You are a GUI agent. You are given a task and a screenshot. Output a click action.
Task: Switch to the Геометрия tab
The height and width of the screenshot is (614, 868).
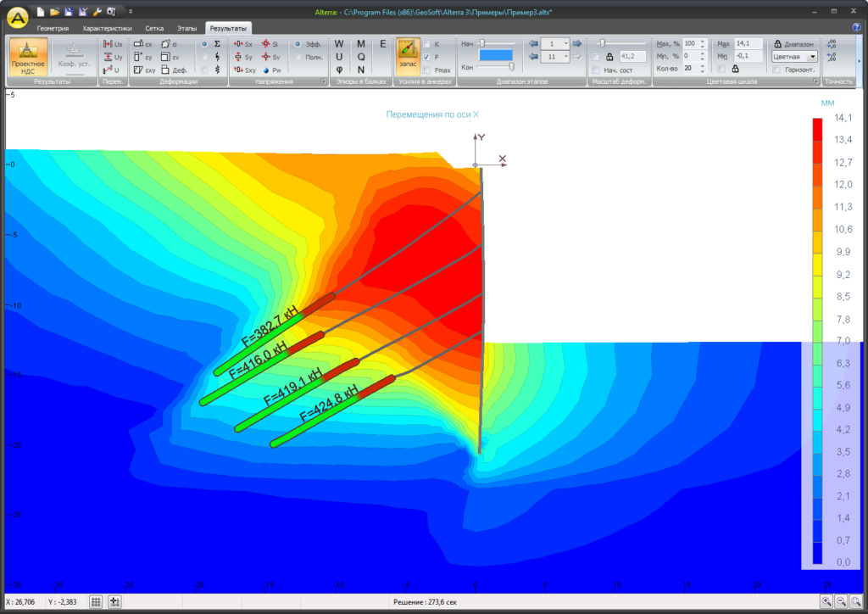[53, 28]
